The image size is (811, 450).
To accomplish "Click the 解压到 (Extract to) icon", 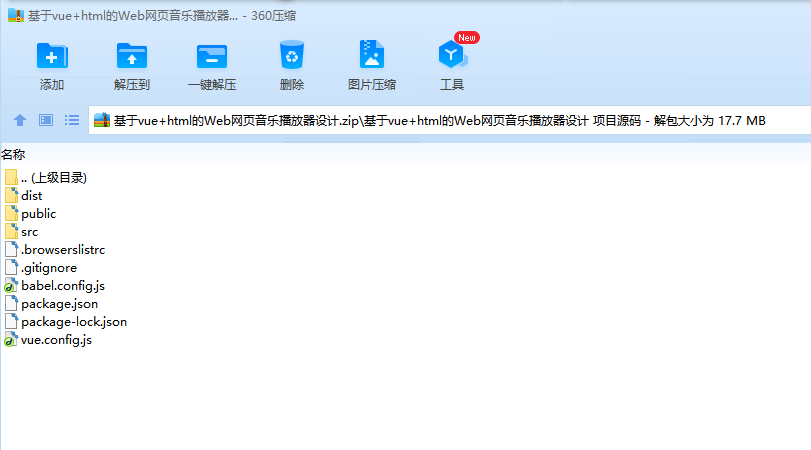I will tap(131, 56).
